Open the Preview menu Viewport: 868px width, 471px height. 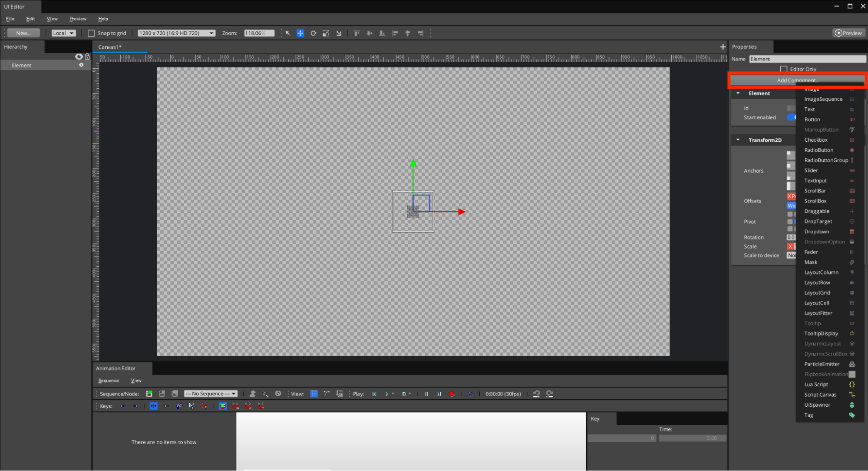(78, 19)
